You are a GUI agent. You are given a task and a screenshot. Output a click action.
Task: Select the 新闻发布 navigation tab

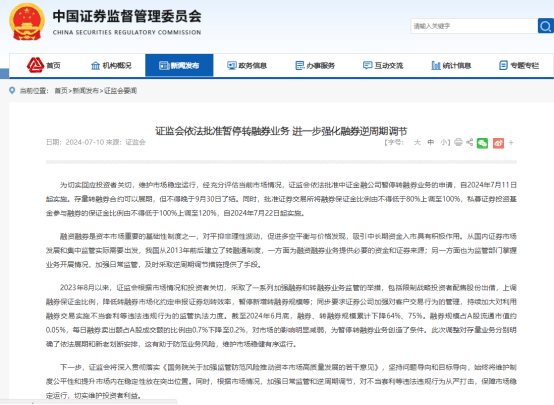[x=179, y=65]
